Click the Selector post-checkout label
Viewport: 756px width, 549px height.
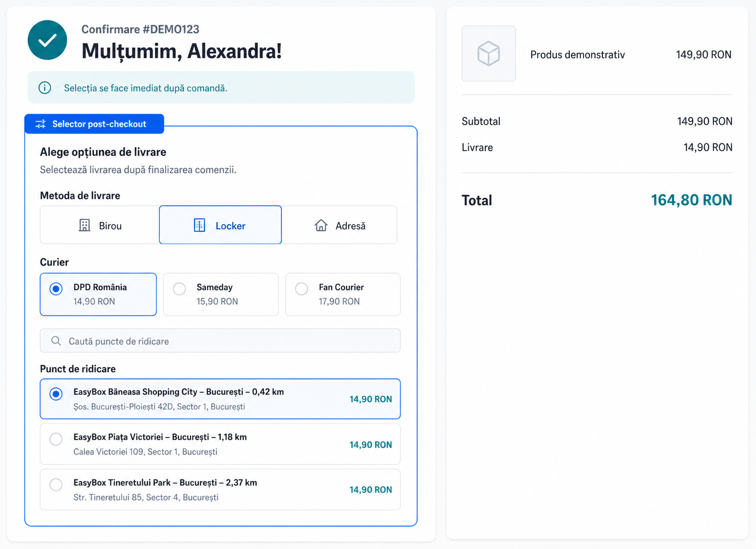point(99,124)
